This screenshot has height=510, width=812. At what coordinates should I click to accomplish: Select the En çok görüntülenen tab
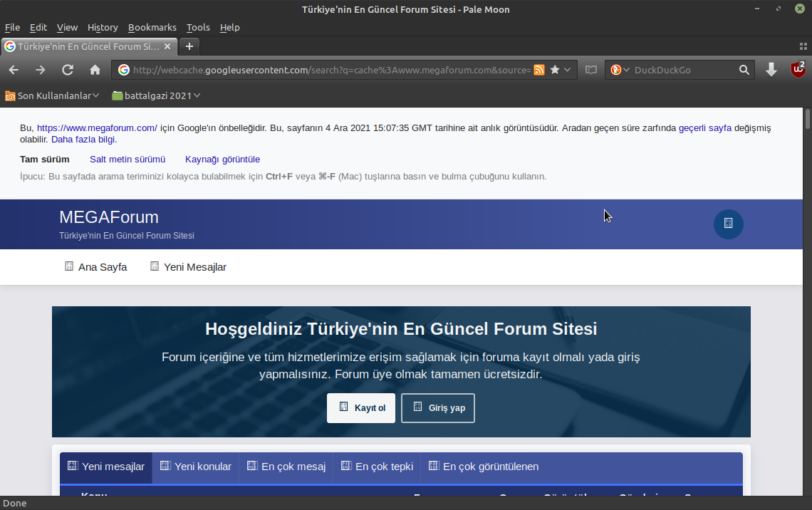pyautogui.click(x=484, y=467)
